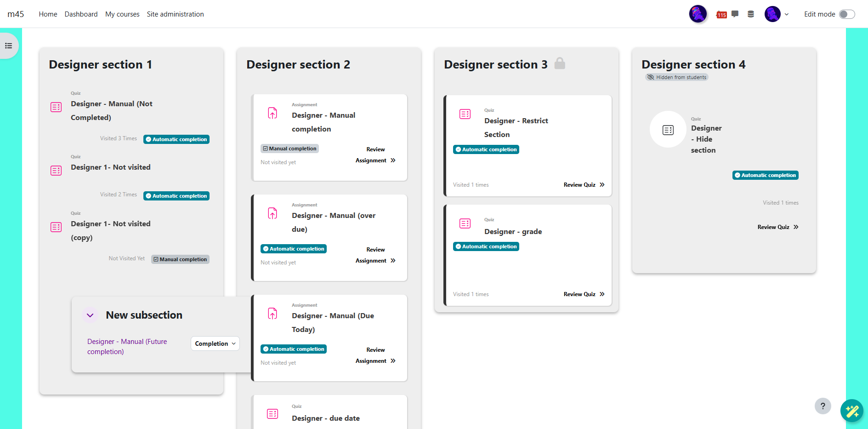Click the m45 site name
Image resolution: width=868 pixels, height=429 pixels.
[x=16, y=14]
